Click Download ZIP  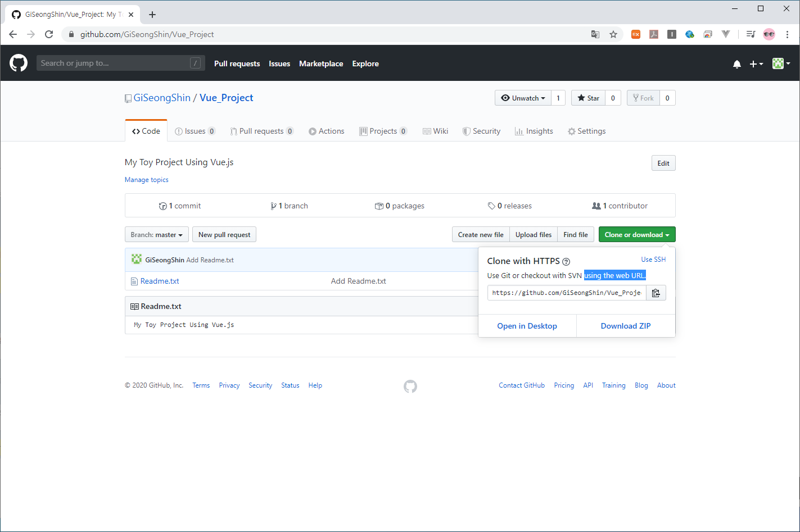pyautogui.click(x=626, y=326)
